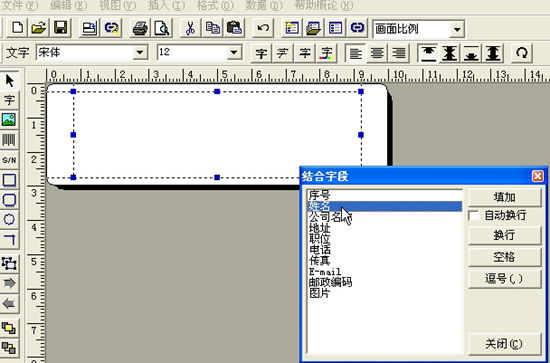Click the save floppy disk icon
550x363 pixels.
pyautogui.click(x=61, y=28)
